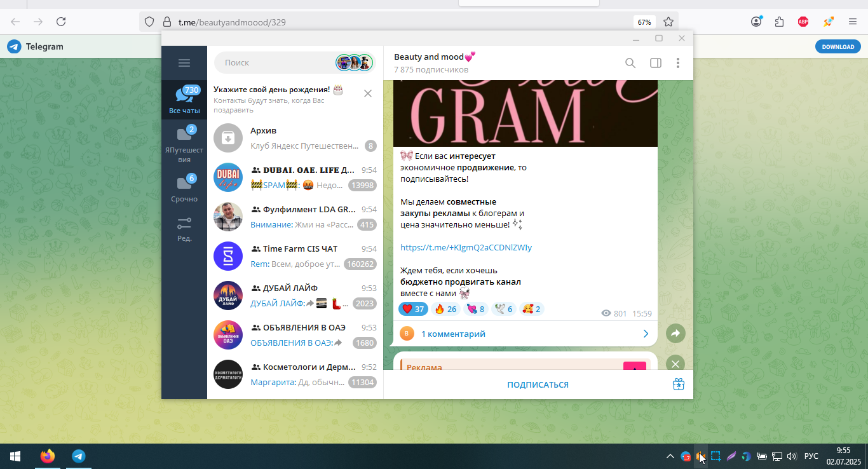Open the 'Срочно' chat folder
868x469 pixels.
click(184, 188)
